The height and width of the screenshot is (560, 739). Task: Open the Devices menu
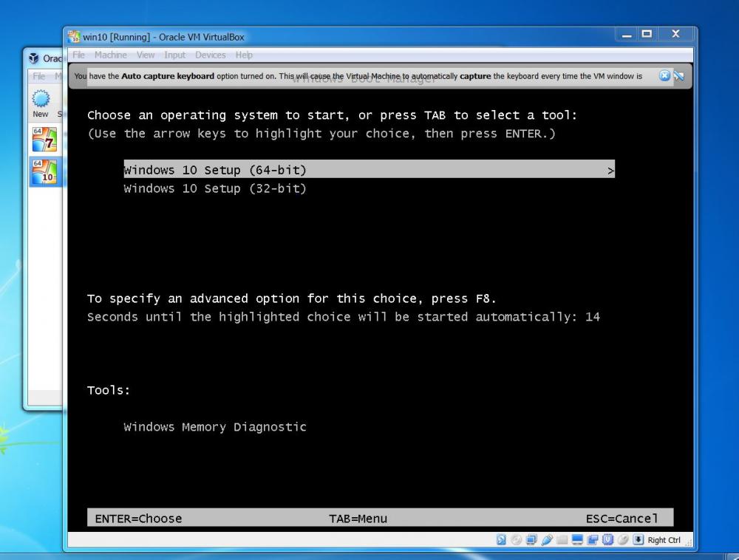[x=210, y=55]
